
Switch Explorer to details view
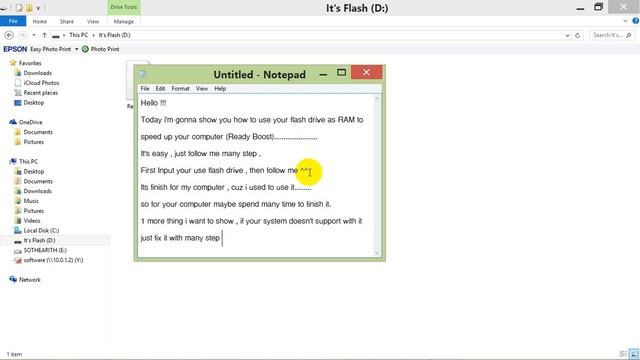coord(623,354)
